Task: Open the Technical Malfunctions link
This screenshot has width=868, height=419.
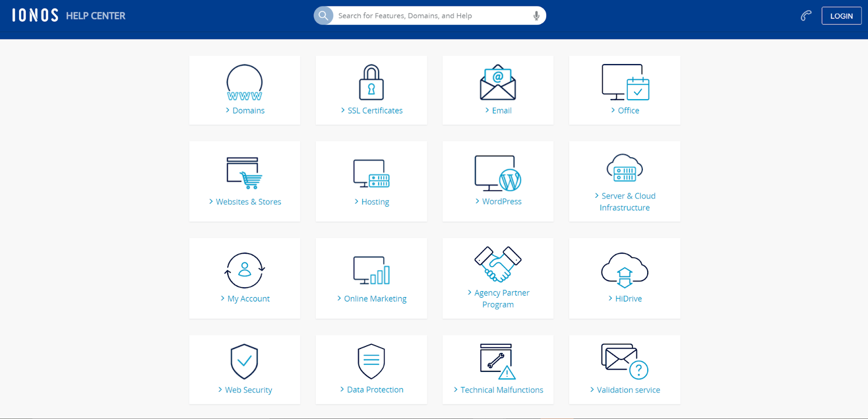Action: point(498,390)
